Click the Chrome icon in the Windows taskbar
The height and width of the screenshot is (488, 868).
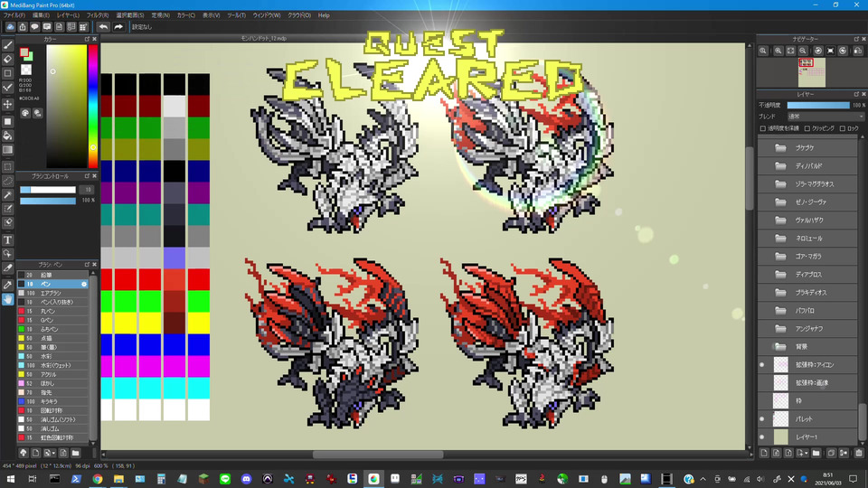tap(97, 478)
